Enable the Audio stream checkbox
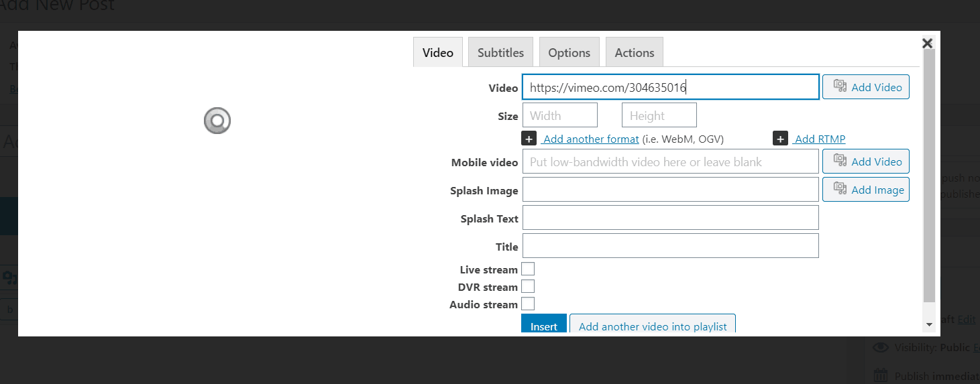Viewport: 980px width, 384px height. coord(528,304)
